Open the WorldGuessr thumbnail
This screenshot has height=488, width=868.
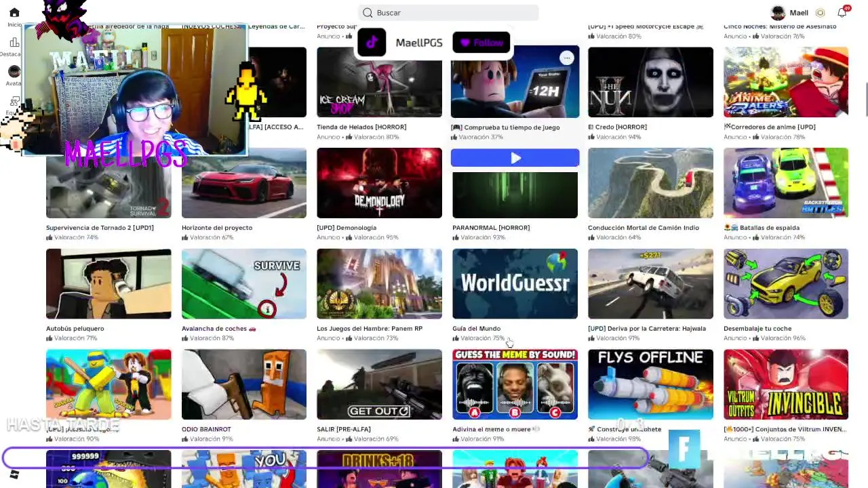point(515,284)
